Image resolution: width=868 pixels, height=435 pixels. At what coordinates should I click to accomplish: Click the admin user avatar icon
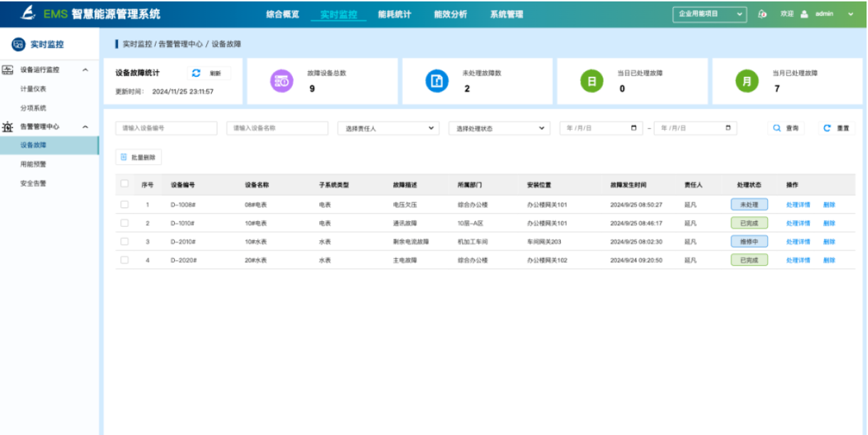pos(804,14)
